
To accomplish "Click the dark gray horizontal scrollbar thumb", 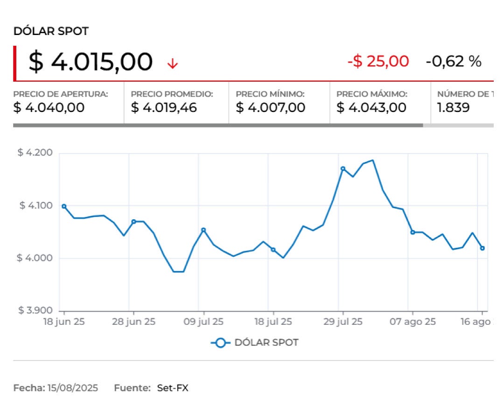I will pyautogui.click(x=218, y=125).
